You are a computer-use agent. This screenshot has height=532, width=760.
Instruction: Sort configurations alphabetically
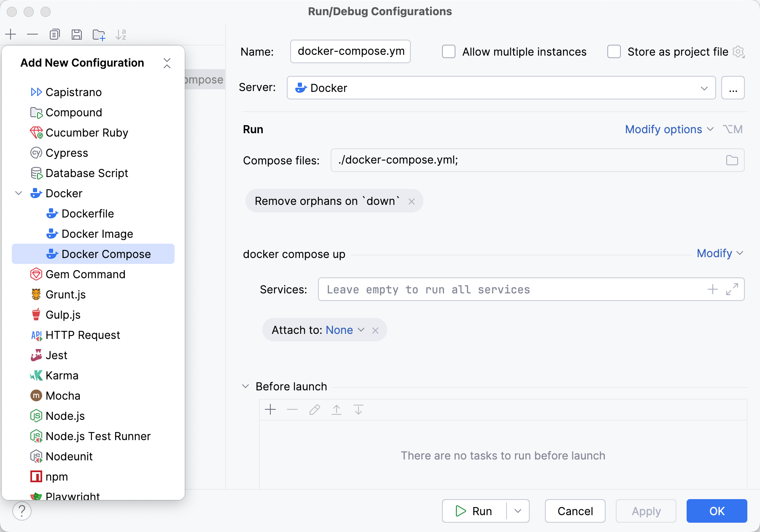[x=121, y=34]
